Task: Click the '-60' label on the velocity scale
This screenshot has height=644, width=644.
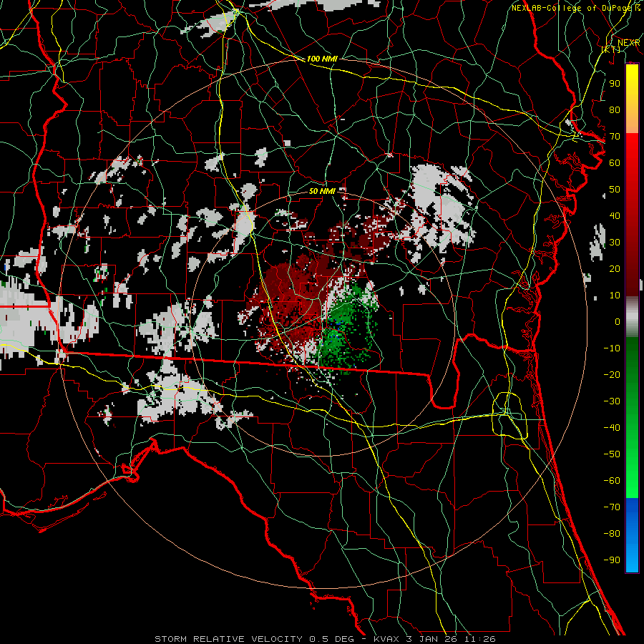Action: tap(612, 481)
